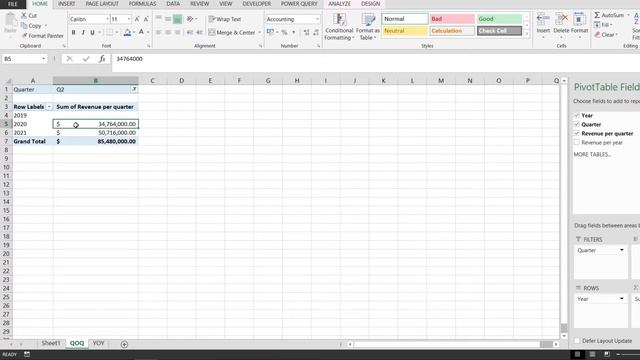Viewport: 640px width, 360px height.
Task: Click the Insert Function fx icon
Action: pos(102,59)
